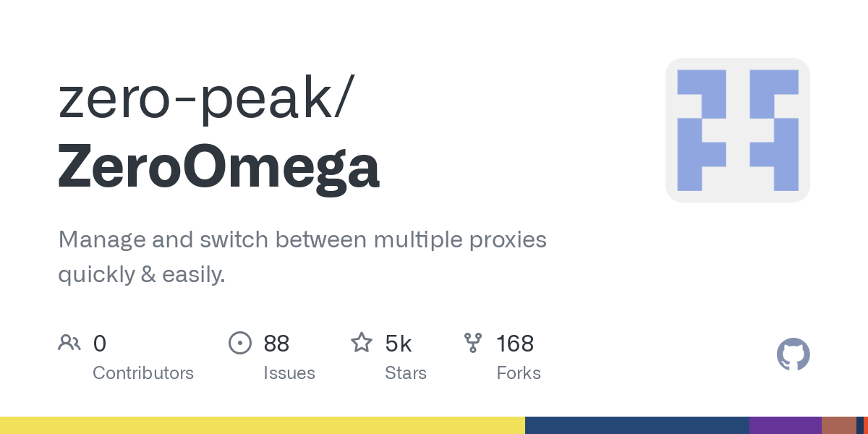
Task: Click the Contributors people icon
Action: (x=69, y=342)
